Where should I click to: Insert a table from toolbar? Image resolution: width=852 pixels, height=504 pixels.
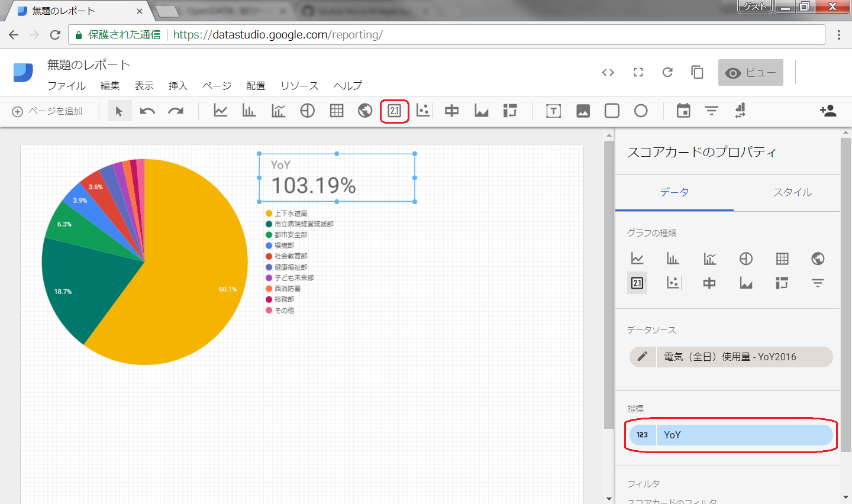[x=336, y=111]
